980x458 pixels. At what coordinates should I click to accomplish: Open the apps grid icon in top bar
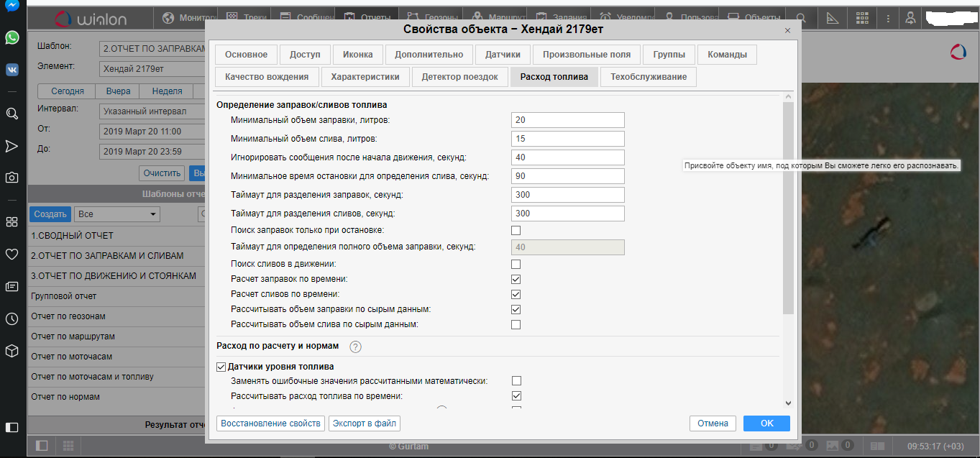click(861, 18)
